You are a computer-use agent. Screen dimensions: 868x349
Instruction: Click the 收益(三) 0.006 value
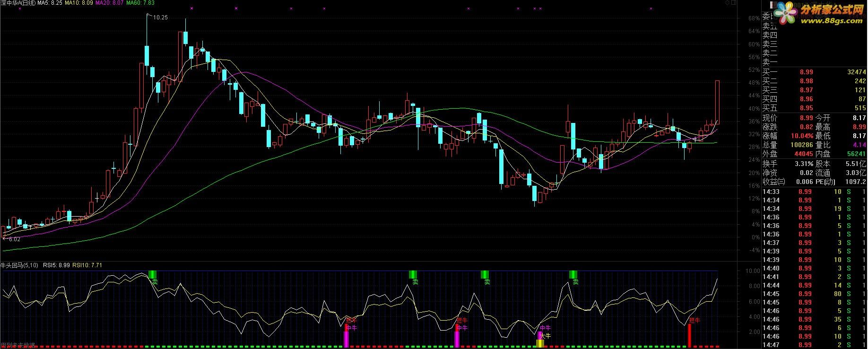tap(805, 182)
